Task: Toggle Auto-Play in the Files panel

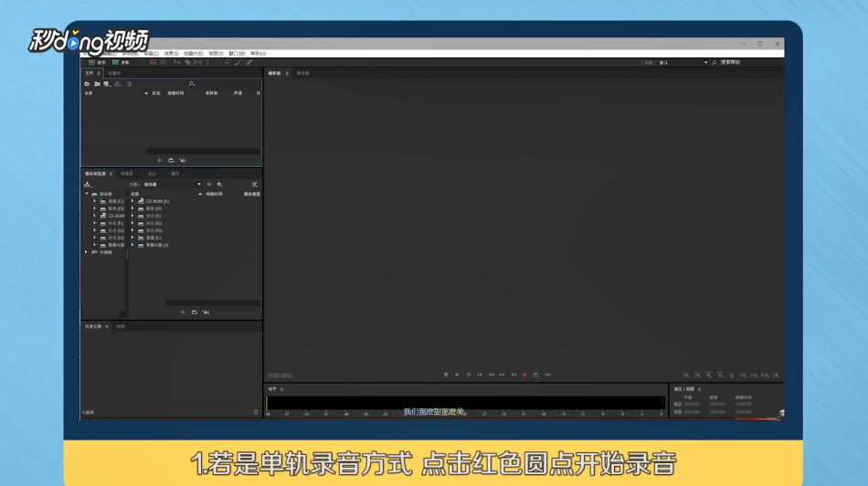Action: (183, 161)
